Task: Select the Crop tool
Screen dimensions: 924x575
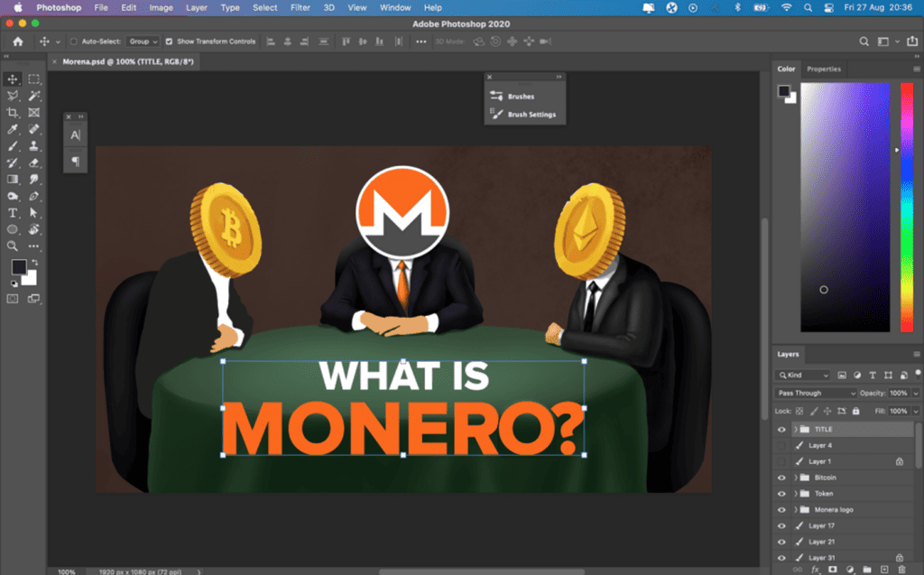Action: pos(13,113)
